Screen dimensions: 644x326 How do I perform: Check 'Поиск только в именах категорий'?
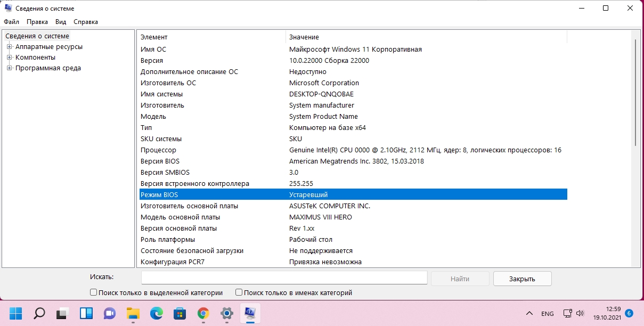pos(239,292)
